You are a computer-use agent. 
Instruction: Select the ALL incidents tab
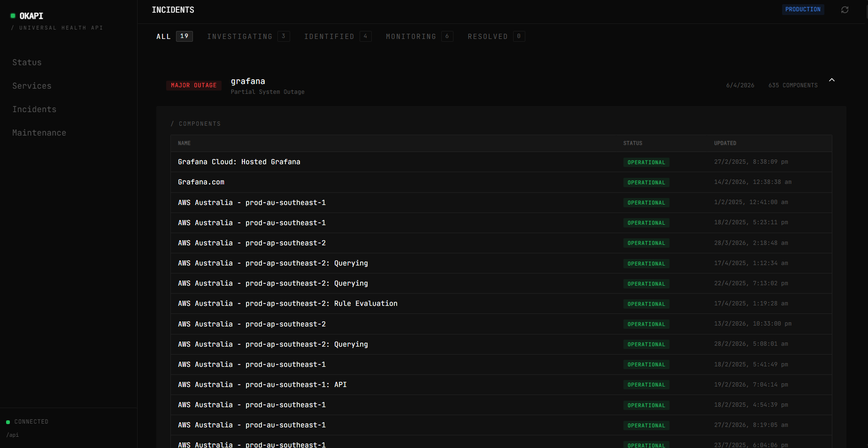[175, 37]
